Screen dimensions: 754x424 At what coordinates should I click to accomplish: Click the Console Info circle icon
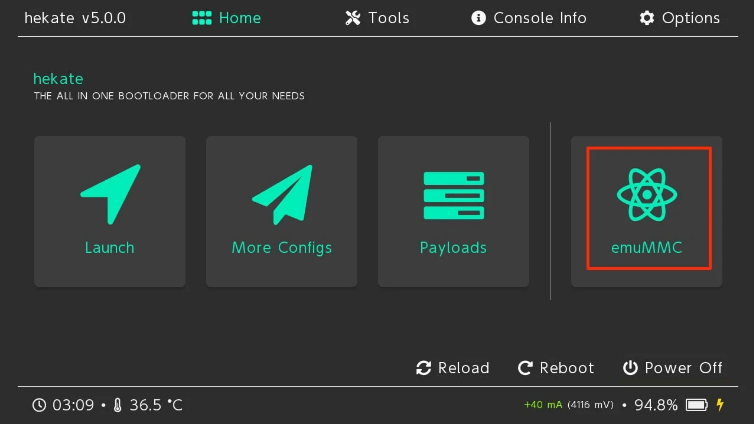tap(478, 18)
